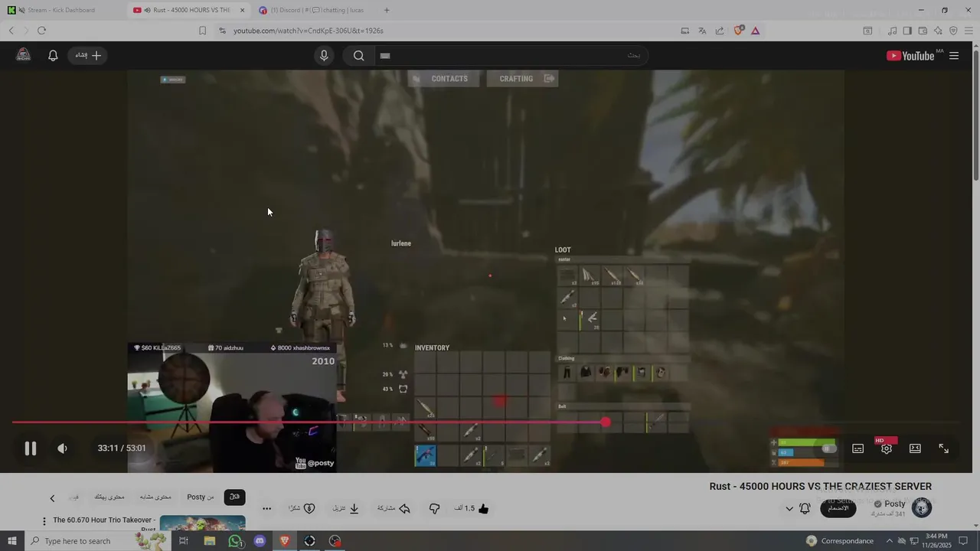This screenshot has height=551, width=980.
Task: Reload the current page
Action: (41, 31)
